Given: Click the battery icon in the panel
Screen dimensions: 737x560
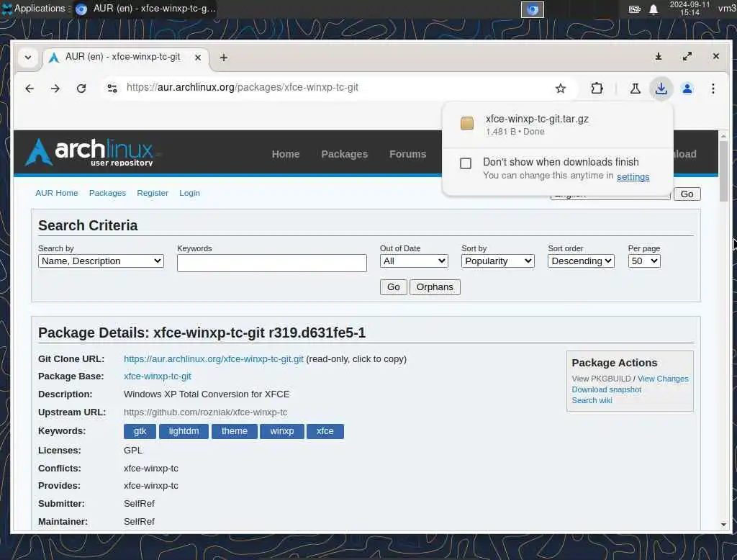Looking at the screenshot, I should (x=635, y=9).
